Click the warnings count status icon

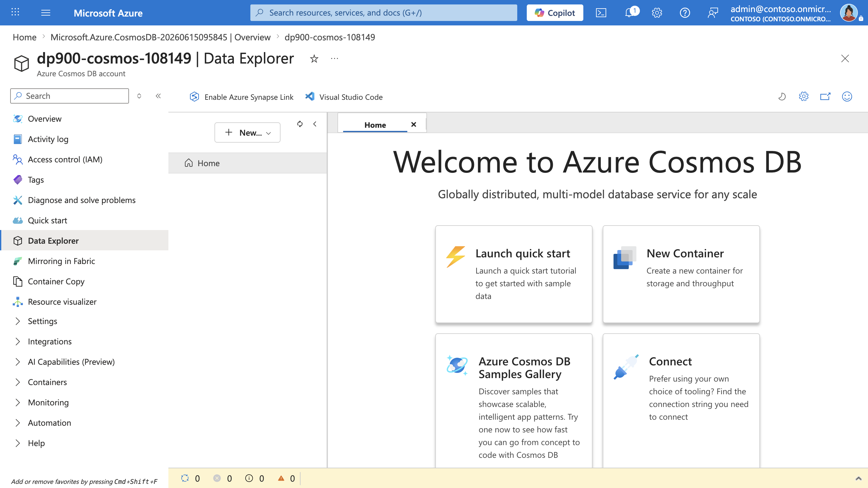[281, 478]
